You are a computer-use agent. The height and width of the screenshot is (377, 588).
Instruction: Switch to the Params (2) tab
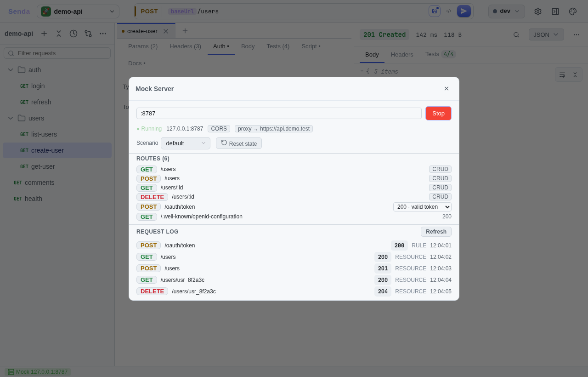[143, 46]
